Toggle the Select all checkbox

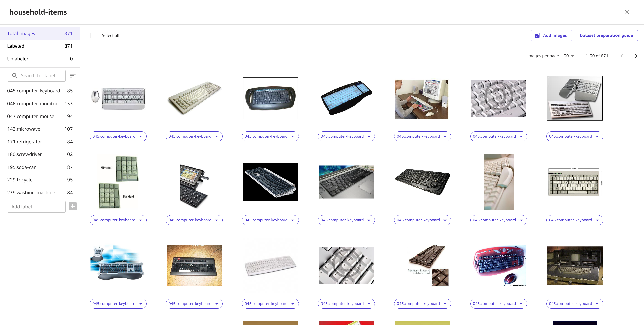(93, 35)
